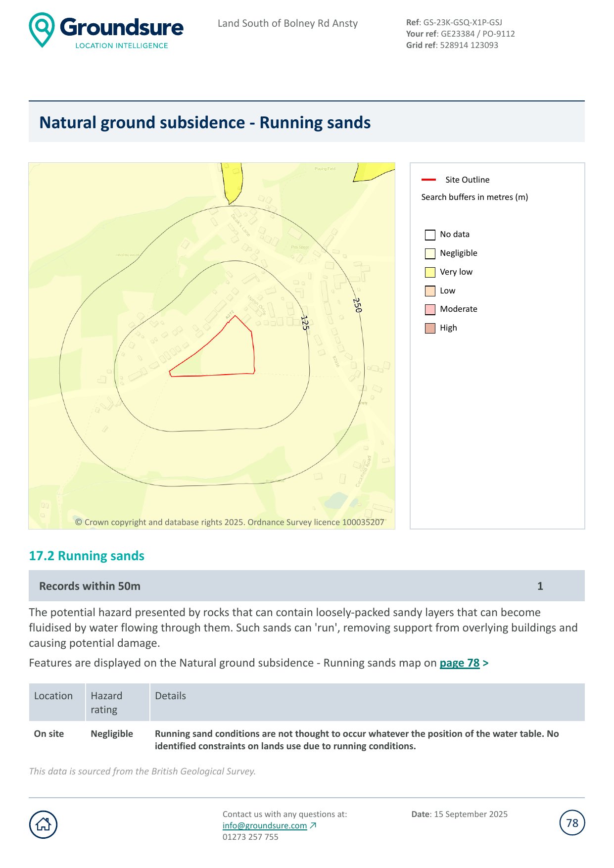Click the Groundsure location pin logo
This screenshot has height=868, width=614.
click(42, 30)
